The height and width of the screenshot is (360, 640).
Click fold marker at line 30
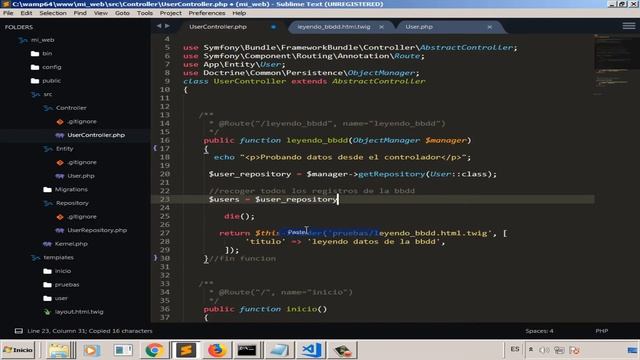(x=155, y=258)
